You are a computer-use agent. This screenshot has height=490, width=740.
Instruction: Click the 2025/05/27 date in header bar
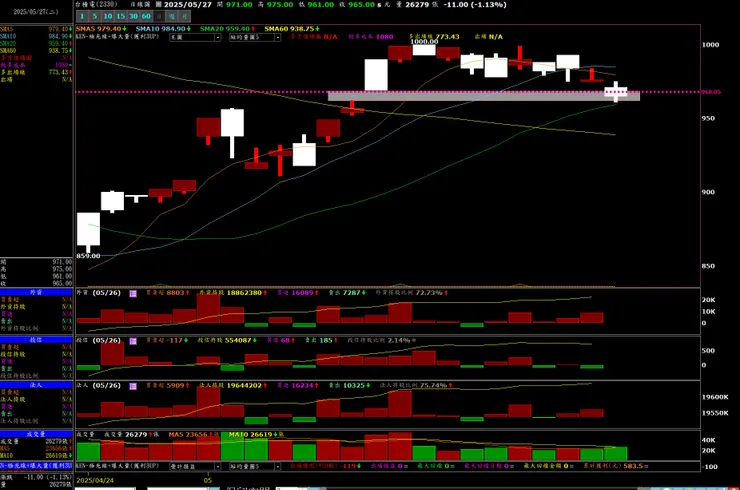[x=188, y=5]
